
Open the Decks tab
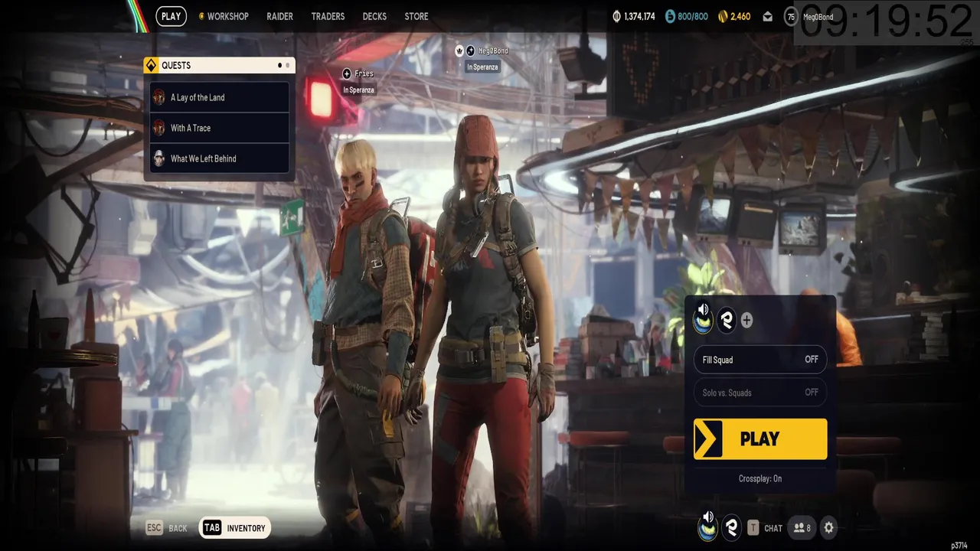(374, 16)
